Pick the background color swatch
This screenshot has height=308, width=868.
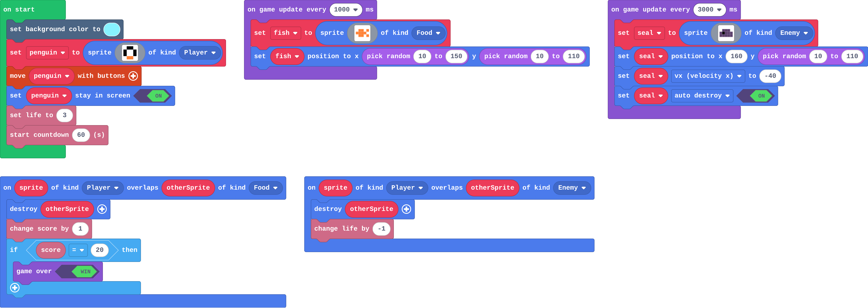[112, 30]
